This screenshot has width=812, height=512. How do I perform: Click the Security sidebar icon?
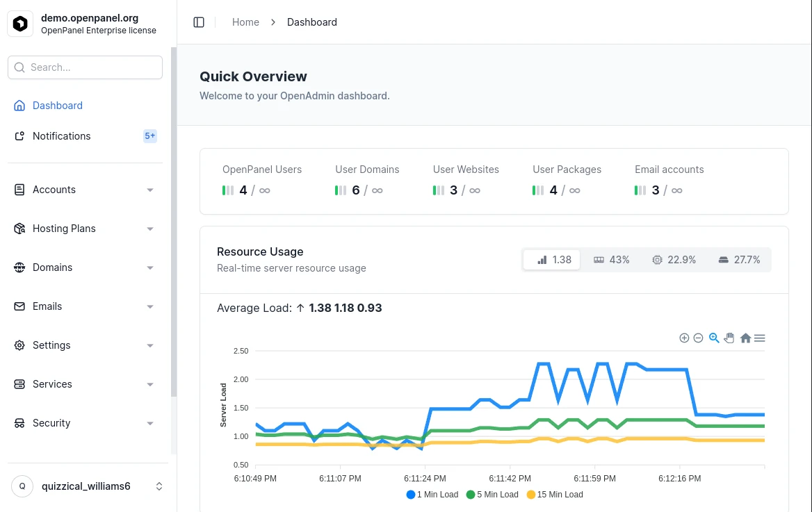(19, 423)
